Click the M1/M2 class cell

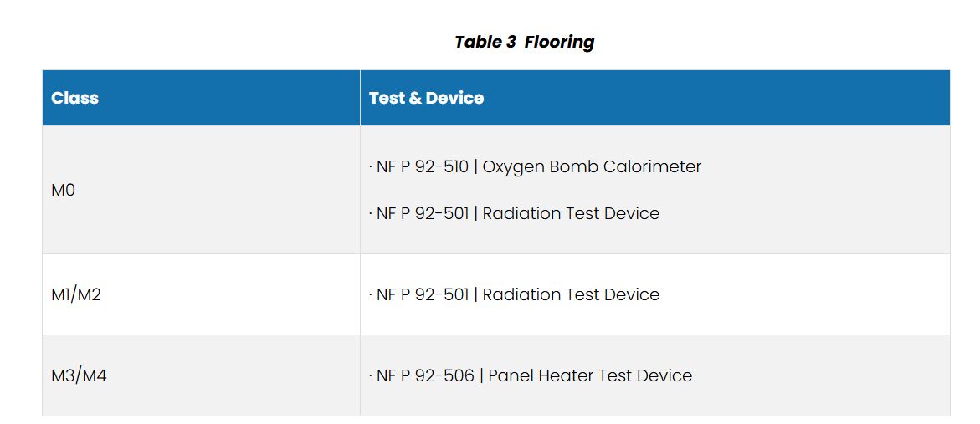click(x=76, y=294)
